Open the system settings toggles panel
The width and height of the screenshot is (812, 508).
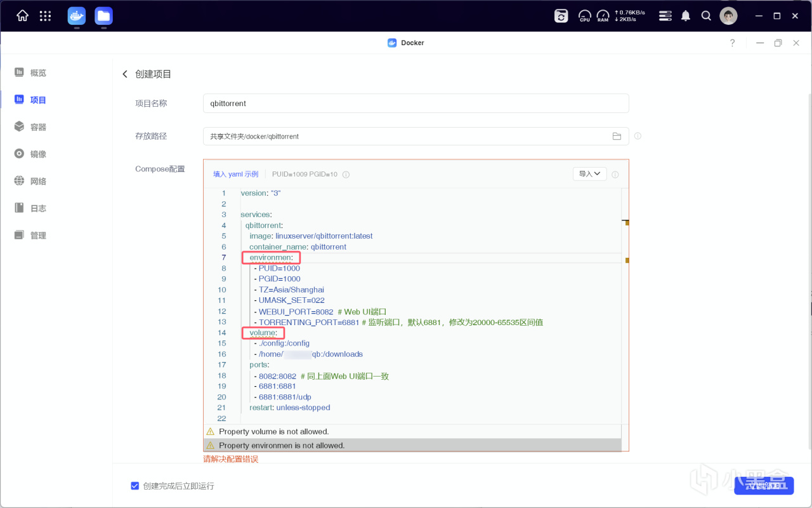pyautogui.click(x=665, y=16)
